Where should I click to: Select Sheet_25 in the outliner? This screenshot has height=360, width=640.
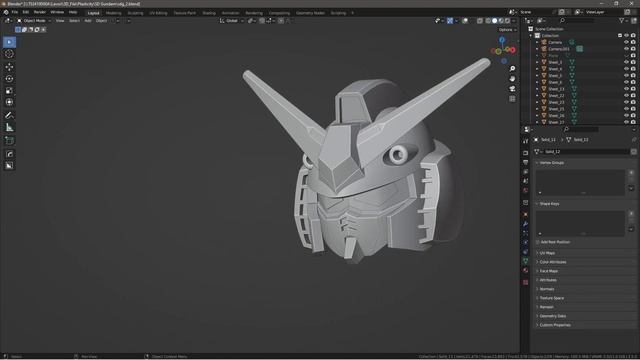point(556,109)
